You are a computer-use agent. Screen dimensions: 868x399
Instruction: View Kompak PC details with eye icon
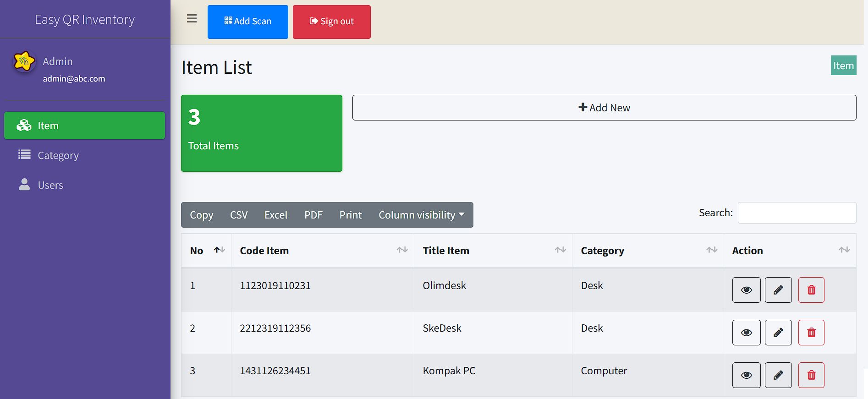(746, 375)
